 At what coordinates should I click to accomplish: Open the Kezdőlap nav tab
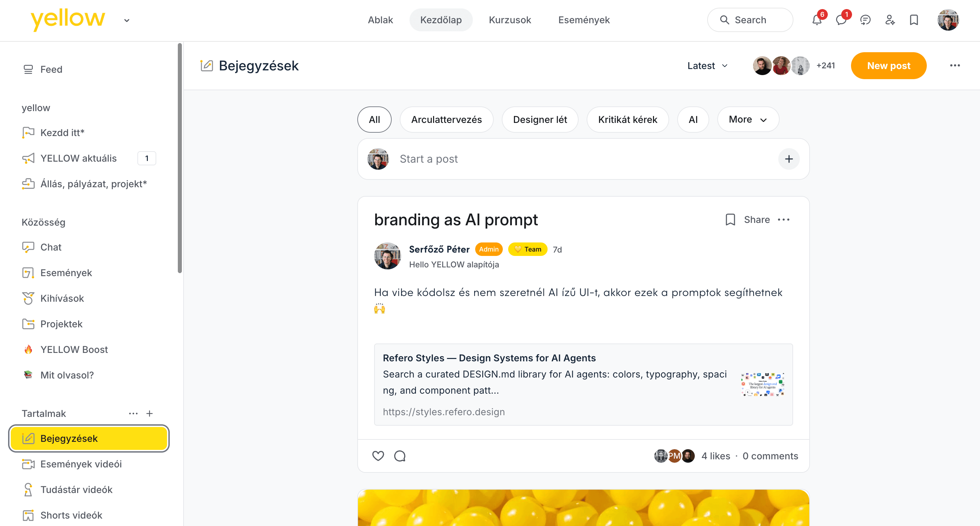point(440,20)
